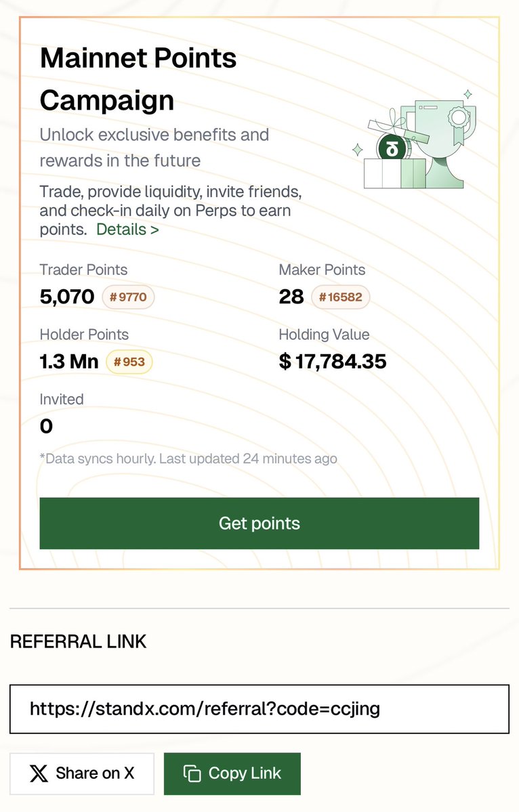The image size is (519, 812).
Task: Click the Trader Points value 5,070
Action: pos(67,297)
